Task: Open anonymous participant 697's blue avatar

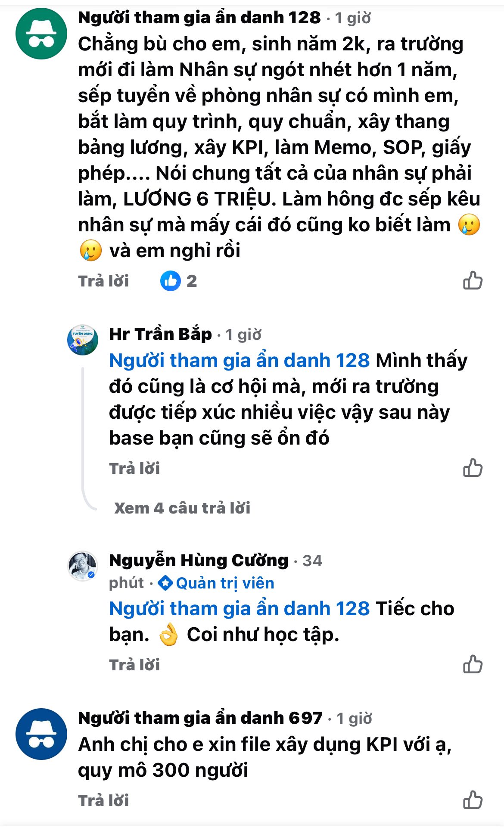Action: point(41,734)
